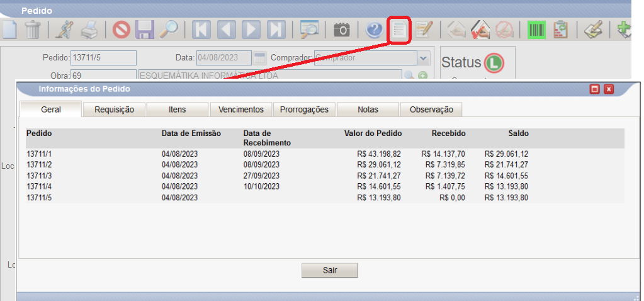644x301 pixels.
Task: Go to next record arrow icon
Action: click(251, 30)
